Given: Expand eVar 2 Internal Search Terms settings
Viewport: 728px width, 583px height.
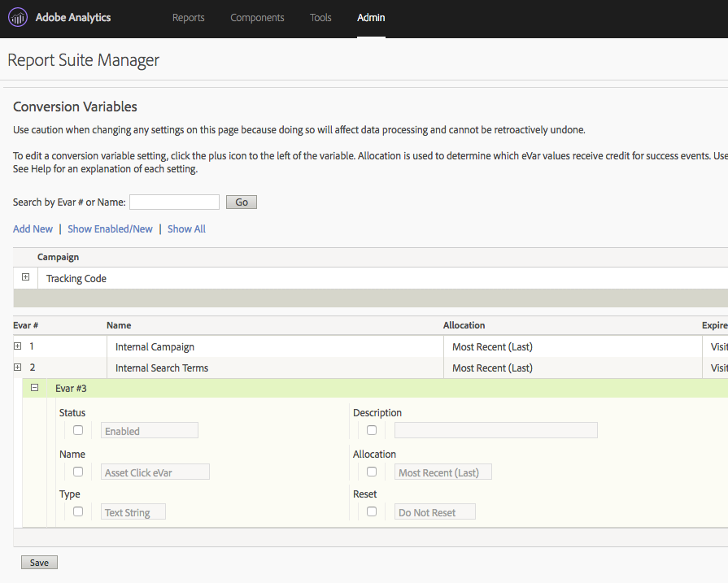Looking at the screenshot, I should 18,367.
